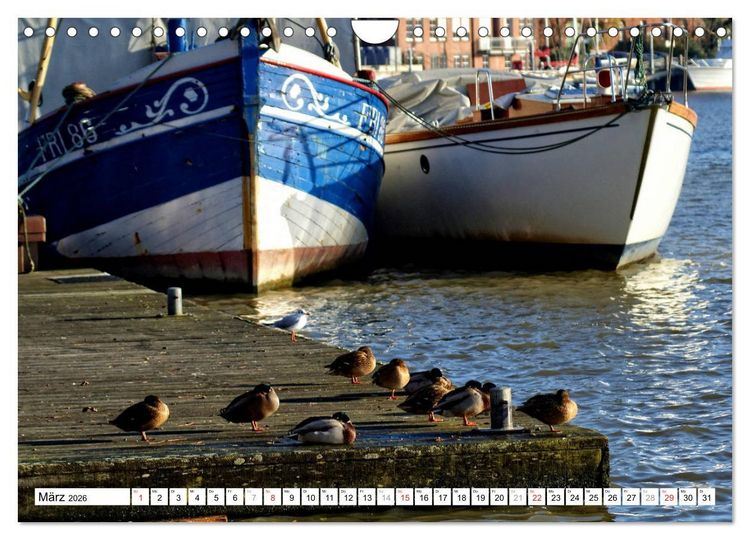The width and height of the screenshot is (750, 540).
Task: Click the calendar hanging hole cutout at the top
Action: (375, 30)
